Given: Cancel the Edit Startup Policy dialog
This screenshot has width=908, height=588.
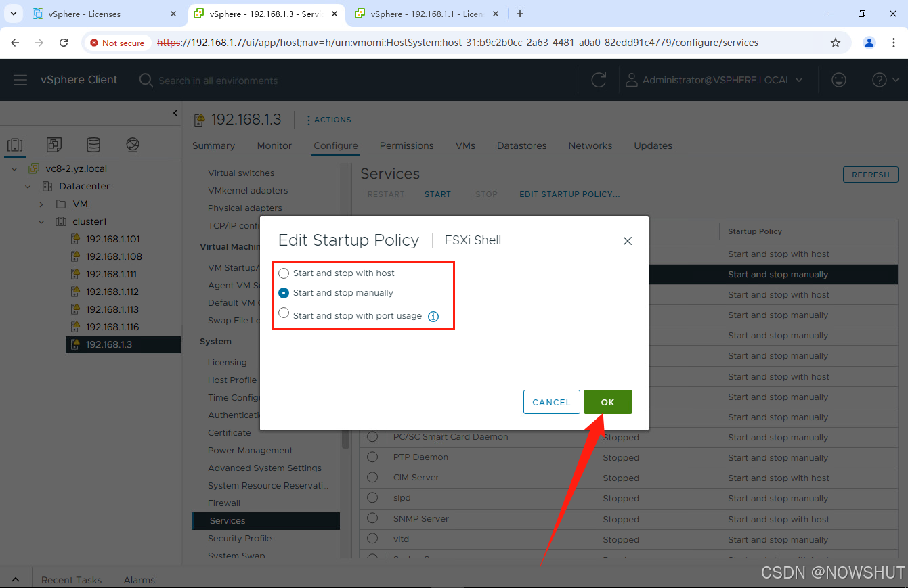Looking at the screenshot, I should 552,402.
